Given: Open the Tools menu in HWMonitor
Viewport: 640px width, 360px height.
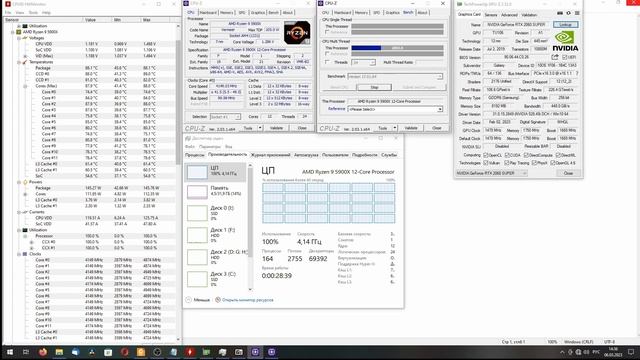Looking at the screenshot, I should tap(33, 13).
